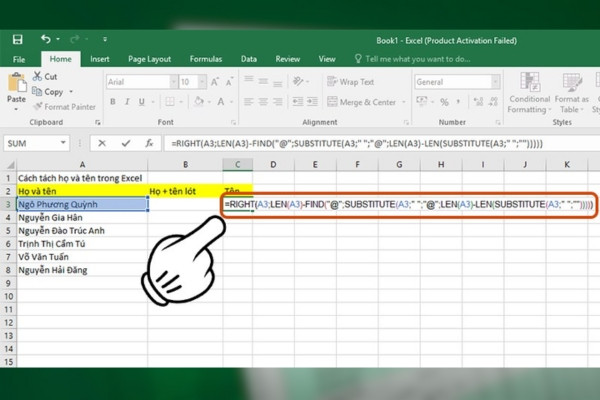Click the Align Left icon
Viewport: 600px width, 400px height.
tap(249, 101)
